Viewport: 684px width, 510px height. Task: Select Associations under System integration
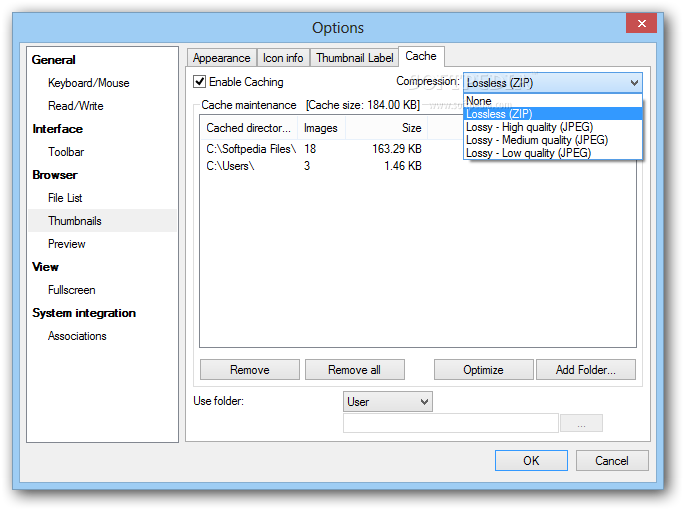[77, 336]
